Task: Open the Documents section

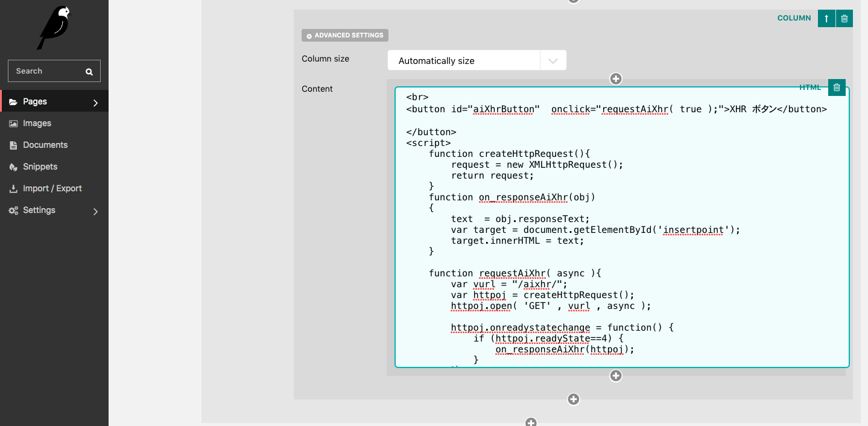Action: (54, 145)
